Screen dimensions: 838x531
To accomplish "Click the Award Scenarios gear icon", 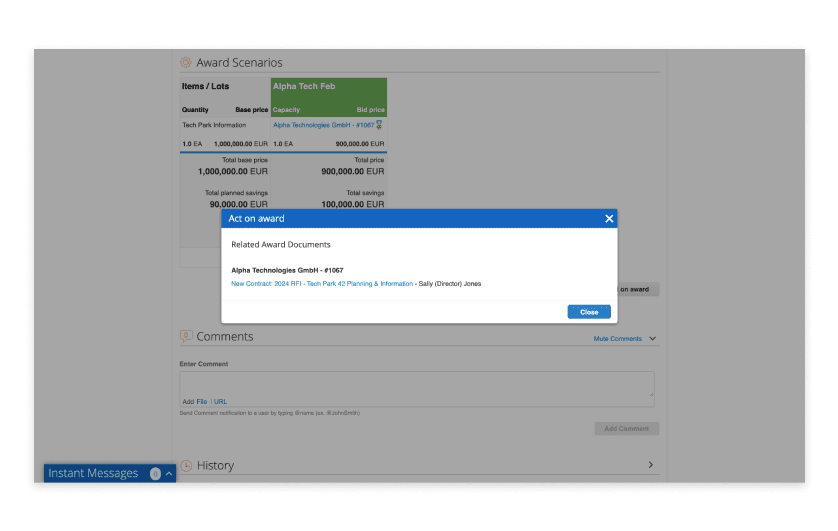I will (x=185, y=63).
